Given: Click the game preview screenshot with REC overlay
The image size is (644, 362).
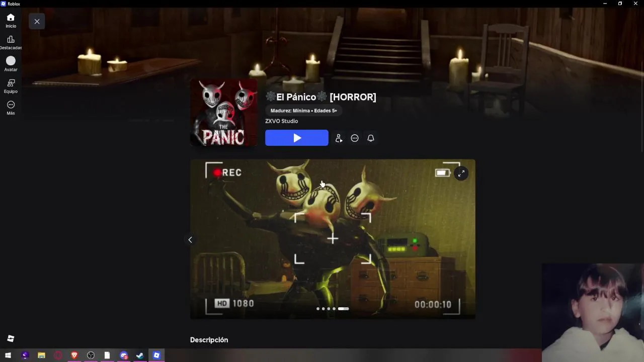Looking at the screenshot, I should pos(333,239).
